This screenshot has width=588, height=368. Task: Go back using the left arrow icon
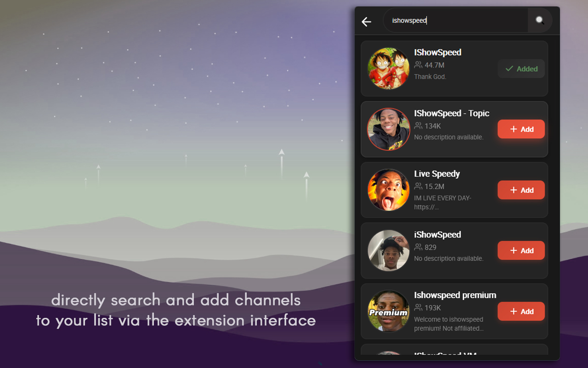[366, 22]
